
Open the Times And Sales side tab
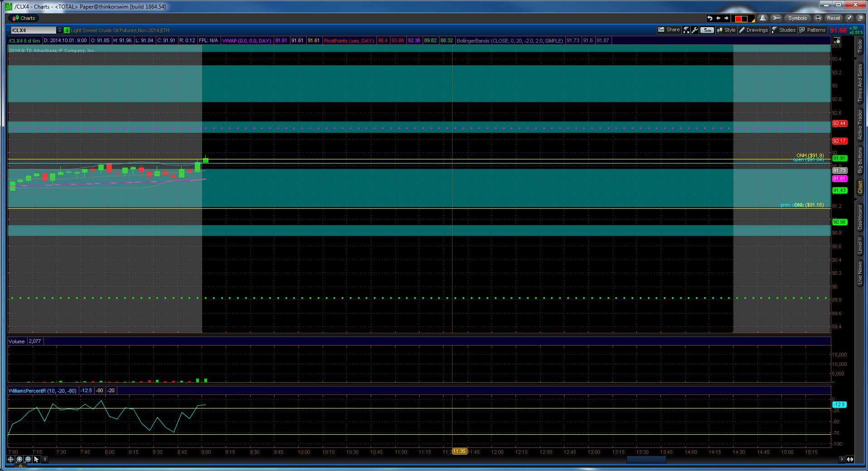pos(859,82)
